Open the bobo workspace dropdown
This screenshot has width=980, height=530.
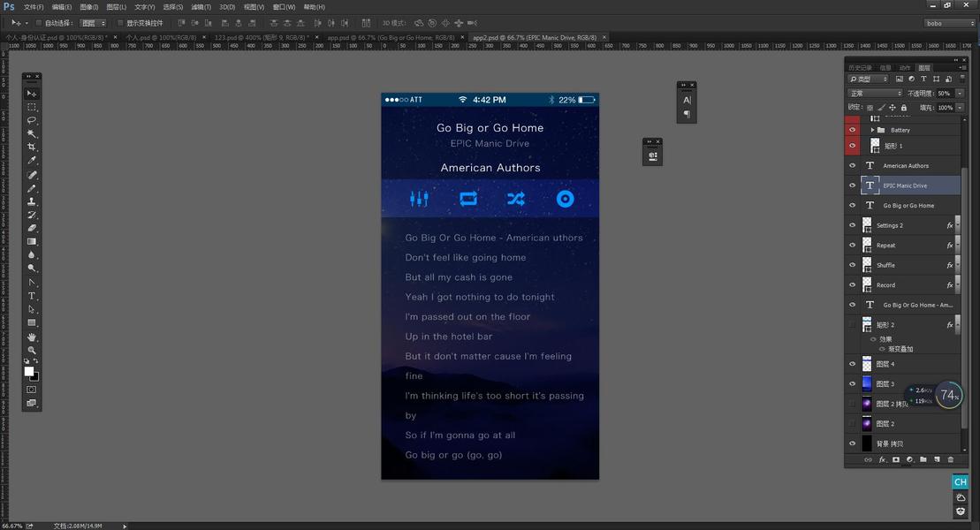(x=949, y=23)
